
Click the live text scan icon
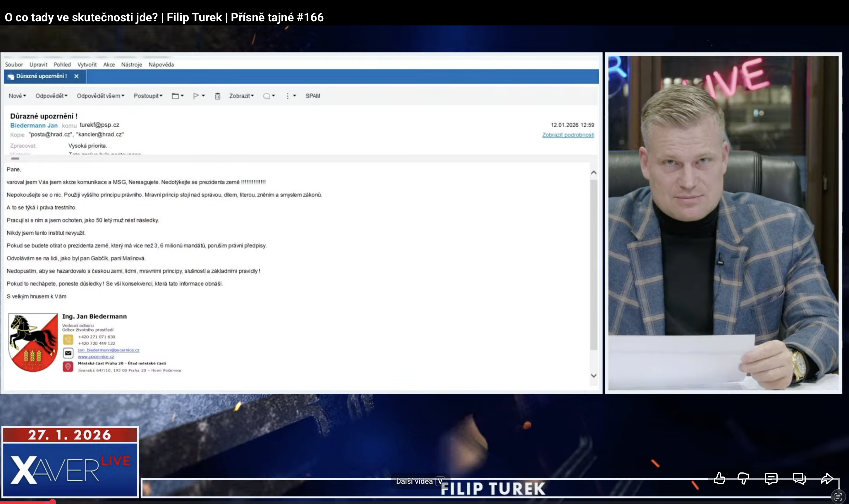click(x=838, y=496)
